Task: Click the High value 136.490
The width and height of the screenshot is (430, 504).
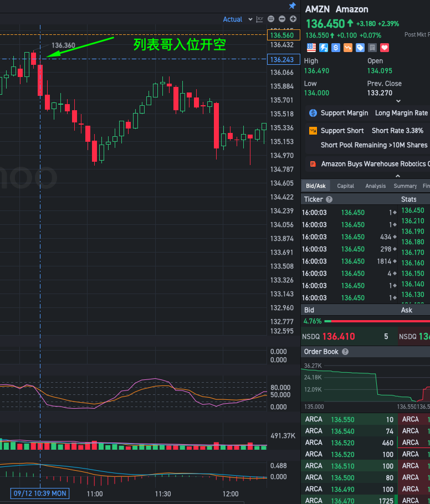Action: (316, 71)
